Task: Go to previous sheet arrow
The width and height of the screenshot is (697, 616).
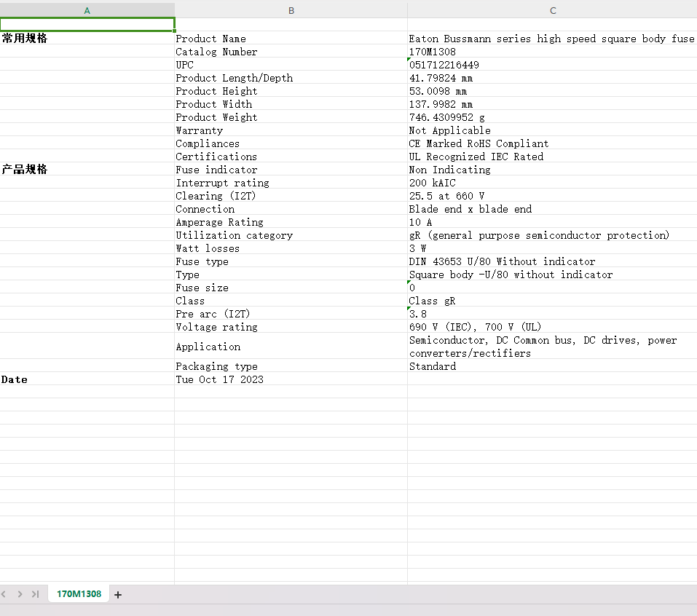Action: 4,594
